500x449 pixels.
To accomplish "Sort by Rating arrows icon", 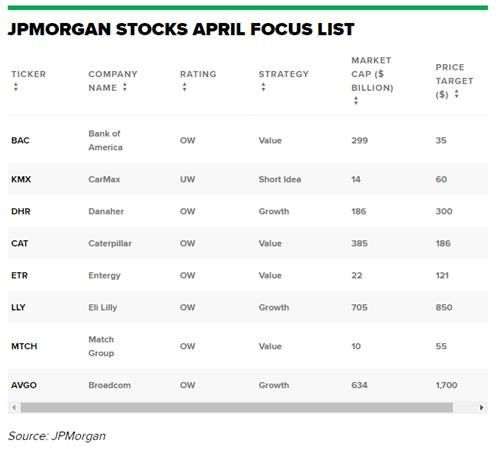I will tap(184, 87).
